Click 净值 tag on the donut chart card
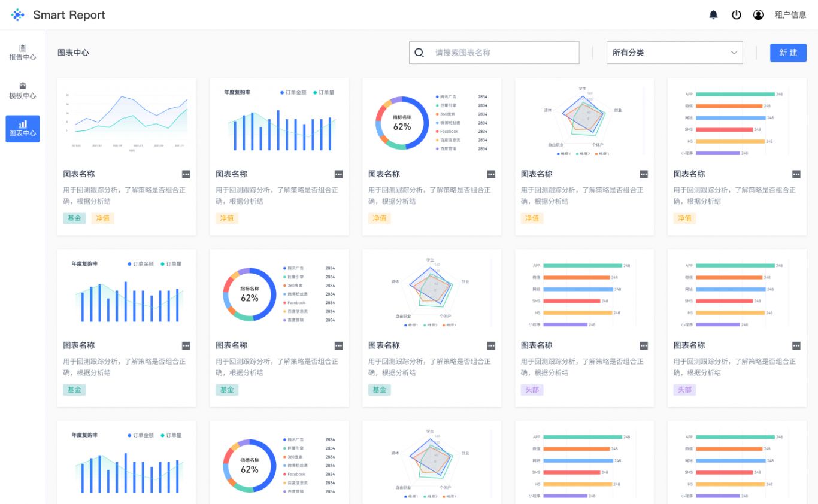This screenshot has height=504, width=818. [380, 218]
